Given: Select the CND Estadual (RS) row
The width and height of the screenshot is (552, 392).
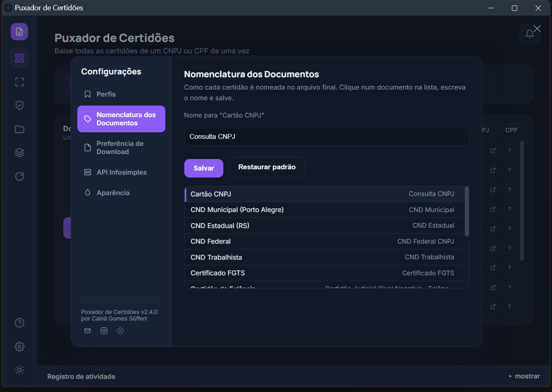Looking at the screenshot, I should point(325,226).
